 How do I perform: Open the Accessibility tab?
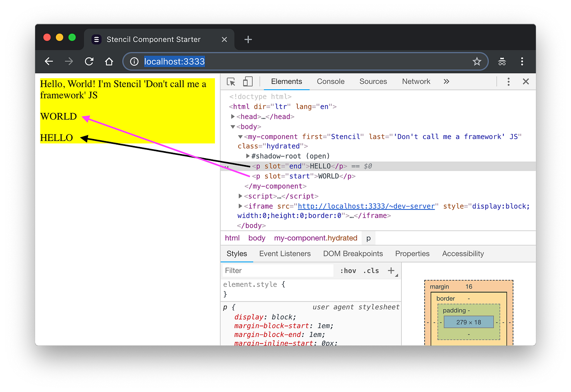[463, 254]
